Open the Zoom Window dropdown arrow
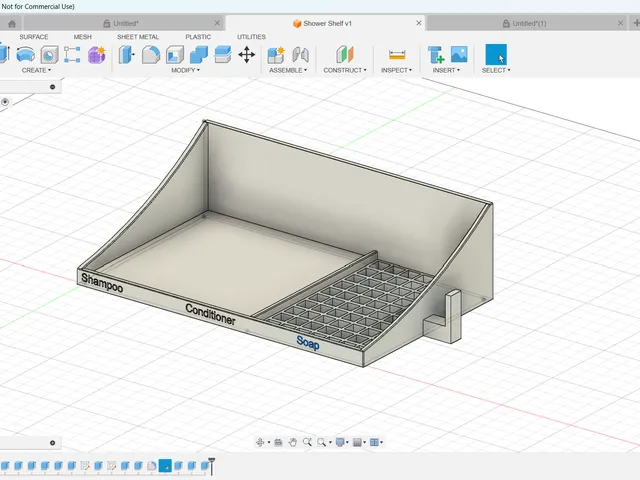640x480 pixels. point(330,442)
